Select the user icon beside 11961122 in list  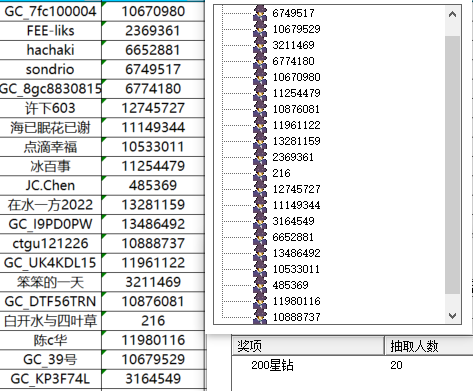point(260,125)
